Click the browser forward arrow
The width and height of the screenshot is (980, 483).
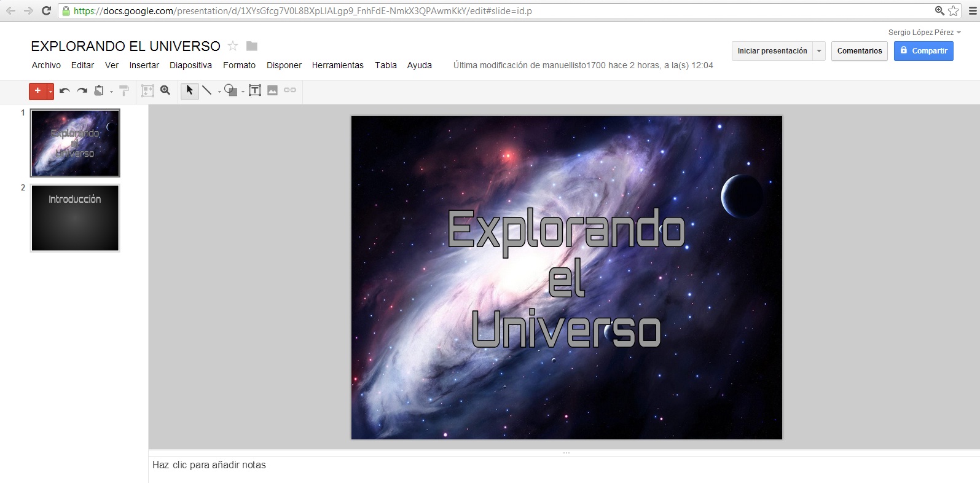click(28, 10)
